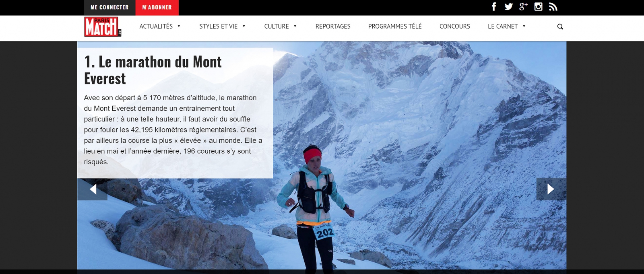Expand the Le Carnet dropdown arrow
644x274 pixels.
(x=524, y=26)
